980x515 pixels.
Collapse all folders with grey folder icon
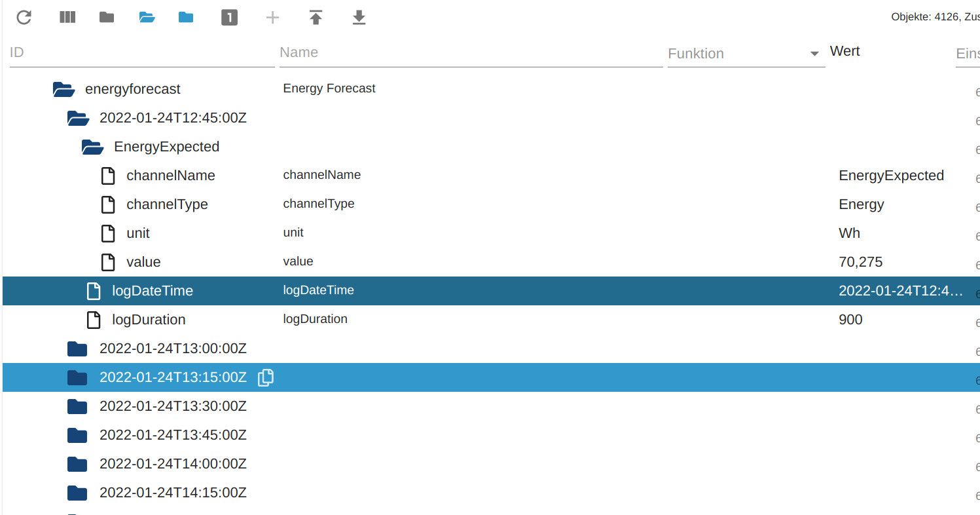[107, 18]
